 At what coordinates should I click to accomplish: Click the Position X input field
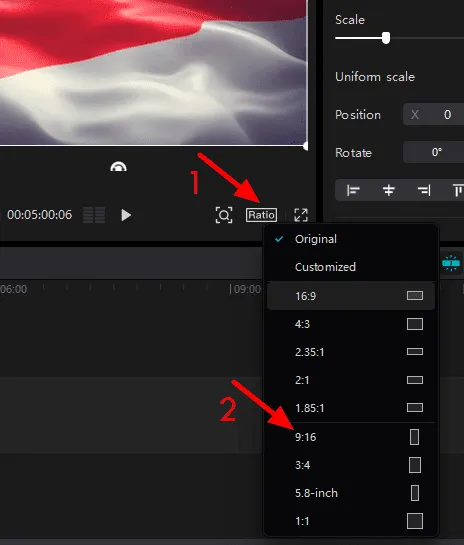[434, 114]
